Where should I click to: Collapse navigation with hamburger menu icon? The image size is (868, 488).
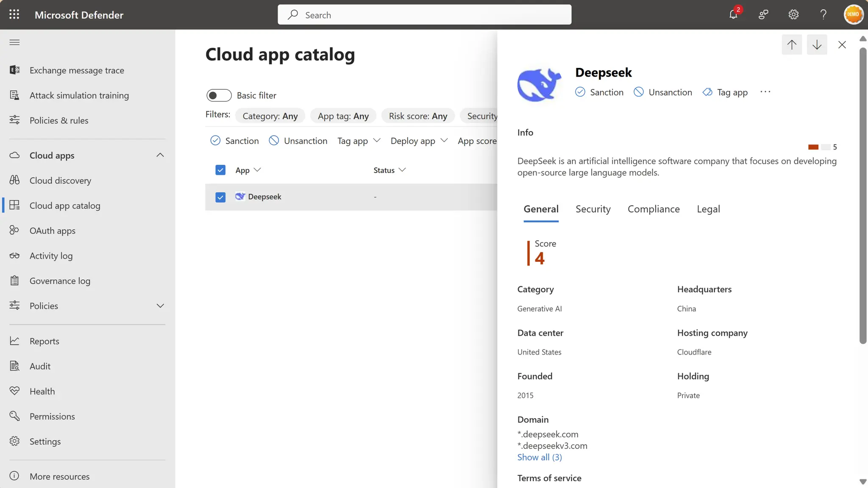tap(14, 42)
